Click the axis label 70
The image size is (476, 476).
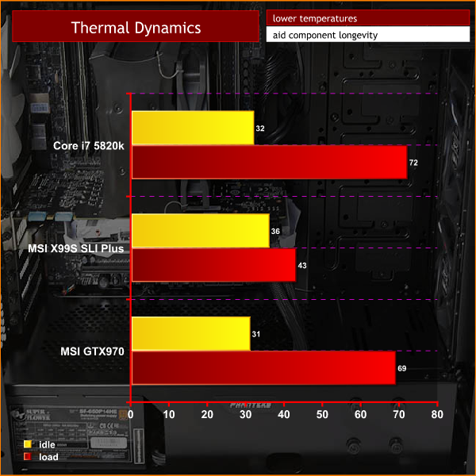click(x=399, y=414)
